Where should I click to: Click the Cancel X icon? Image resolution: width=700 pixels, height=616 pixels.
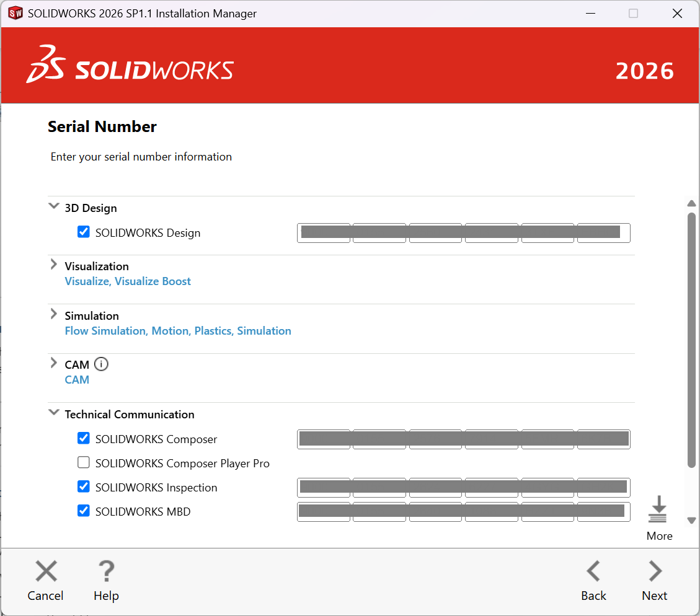pos(46,571)
